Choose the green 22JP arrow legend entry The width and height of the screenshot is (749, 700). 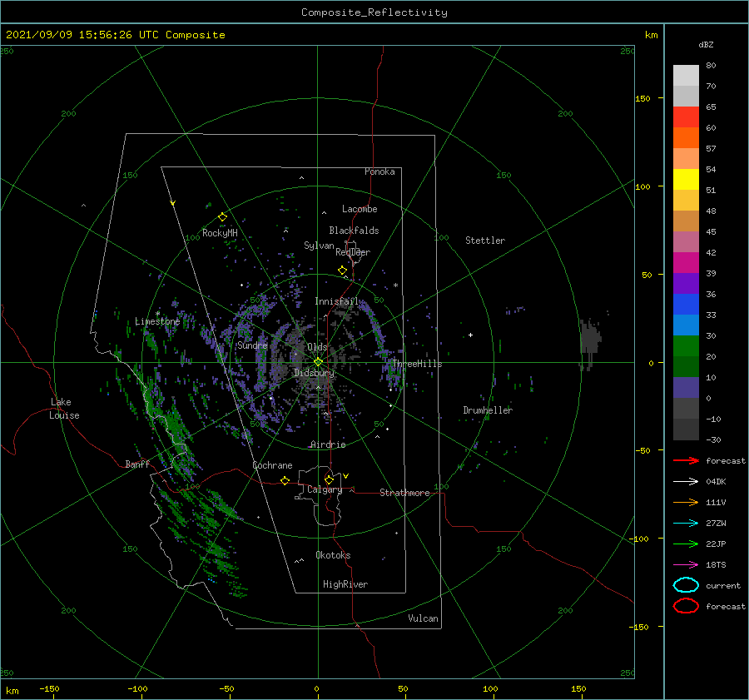686,544
